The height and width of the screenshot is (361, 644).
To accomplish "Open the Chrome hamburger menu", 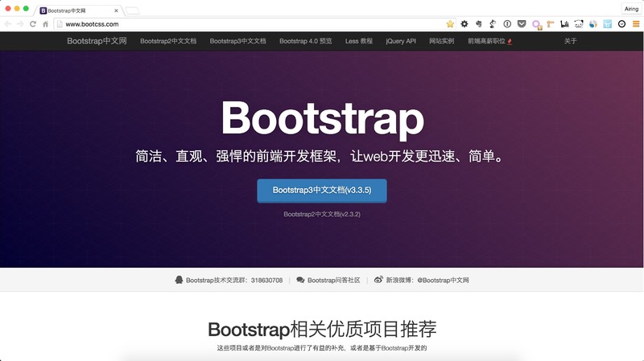I will pyautogui.click(x=636, y=24).
